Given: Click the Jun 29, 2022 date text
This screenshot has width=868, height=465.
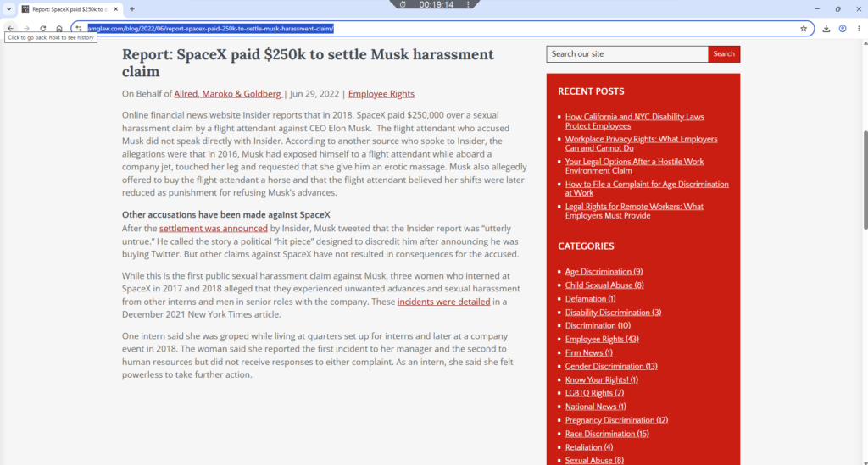Looking at the screenshot, I should tap(314, 94).
